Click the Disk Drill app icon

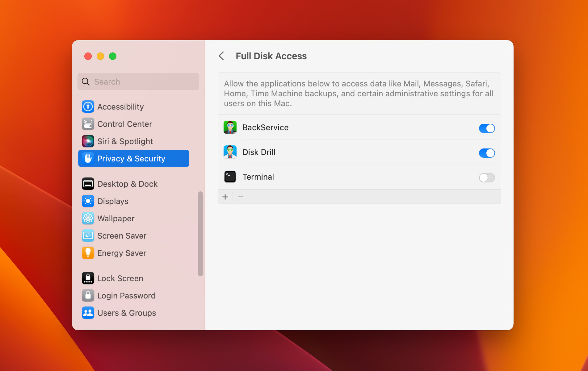230,152
